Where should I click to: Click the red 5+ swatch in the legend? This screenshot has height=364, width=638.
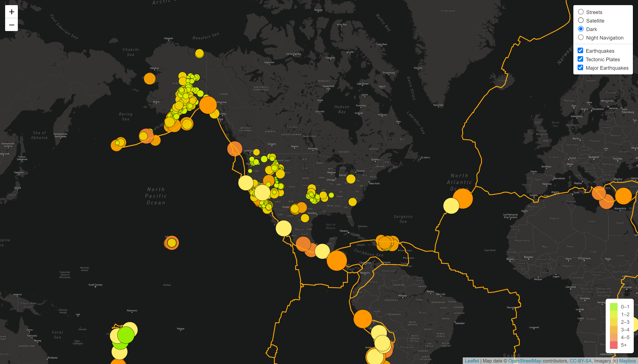[614, 345]
